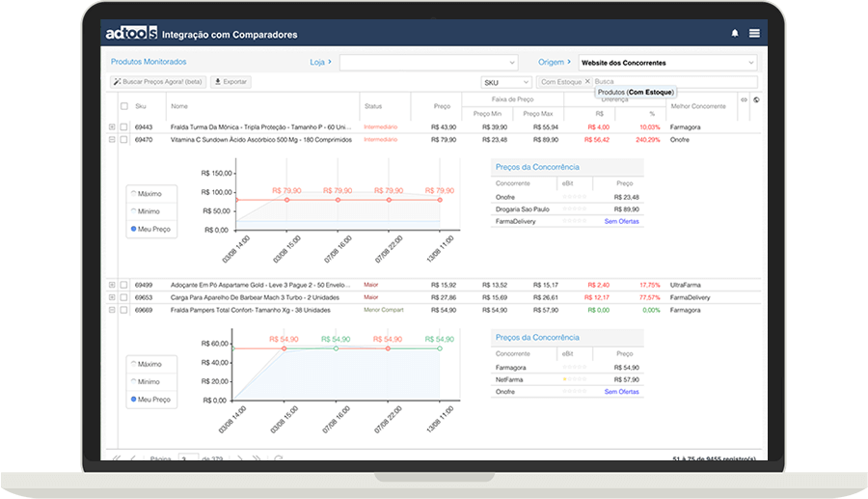Click Buscar Preços Agora! (beta) button
868x499 pixels.
coord(158,82)
